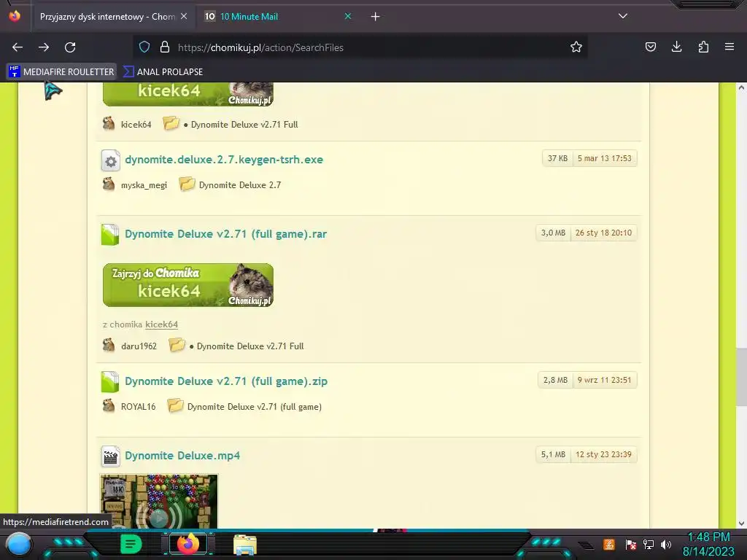
Task: Focus the chomikuj.pl address bar
Action: click(362, 47)
